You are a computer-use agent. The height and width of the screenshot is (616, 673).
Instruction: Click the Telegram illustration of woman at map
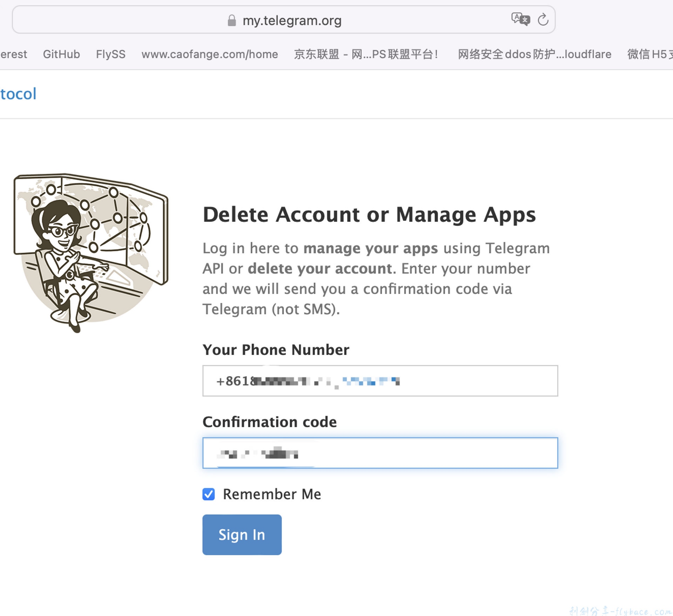point(91,252)
